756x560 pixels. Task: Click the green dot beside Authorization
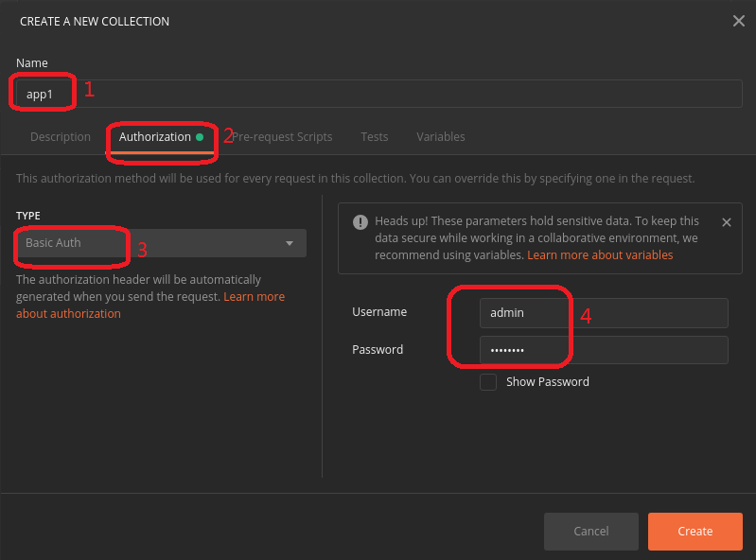(200, 137)
